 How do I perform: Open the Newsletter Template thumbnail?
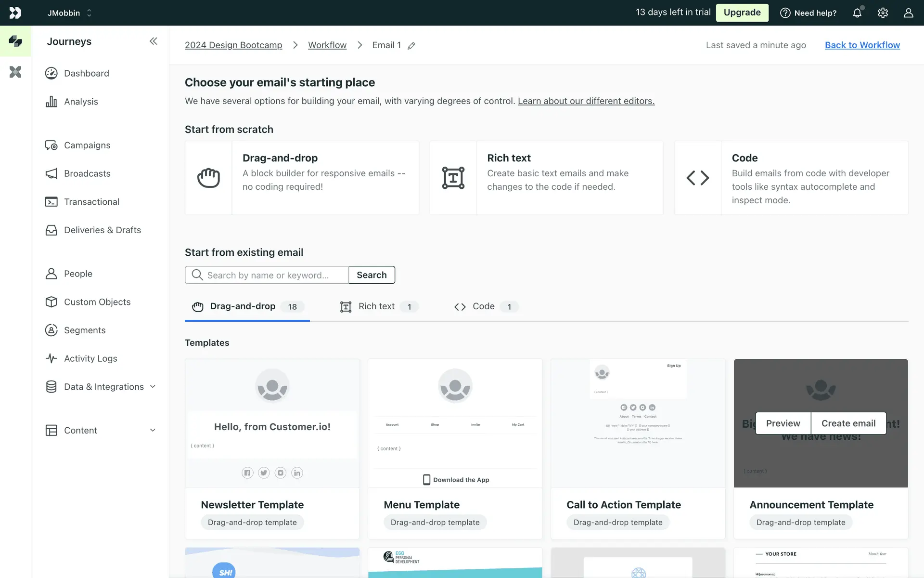[272, 423]
